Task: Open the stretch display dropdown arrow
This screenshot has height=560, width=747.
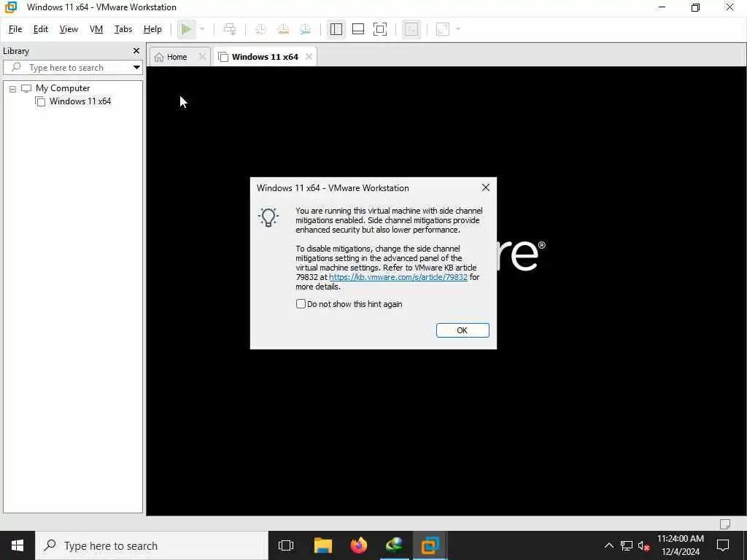Action: click(x=458, y=29)
